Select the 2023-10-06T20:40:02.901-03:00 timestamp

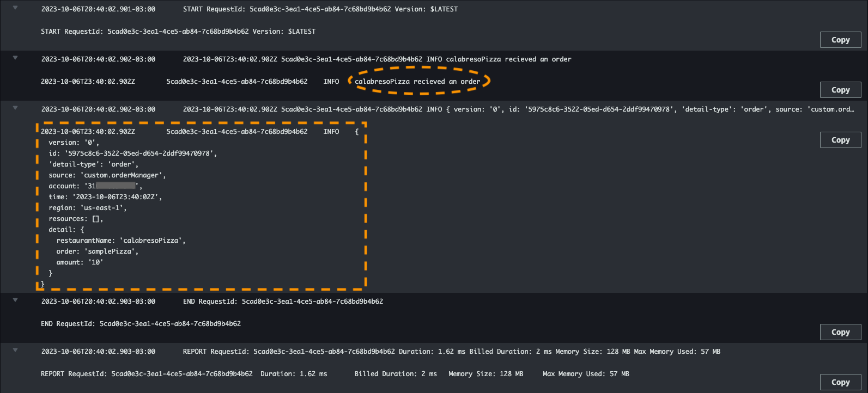[98, 9]
